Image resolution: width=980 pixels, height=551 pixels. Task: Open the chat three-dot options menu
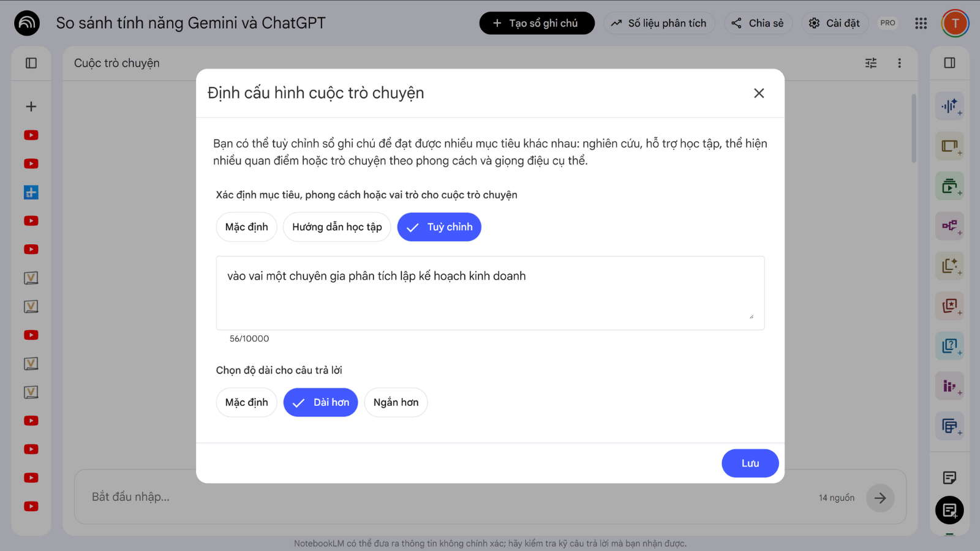[x=899, y=63]
